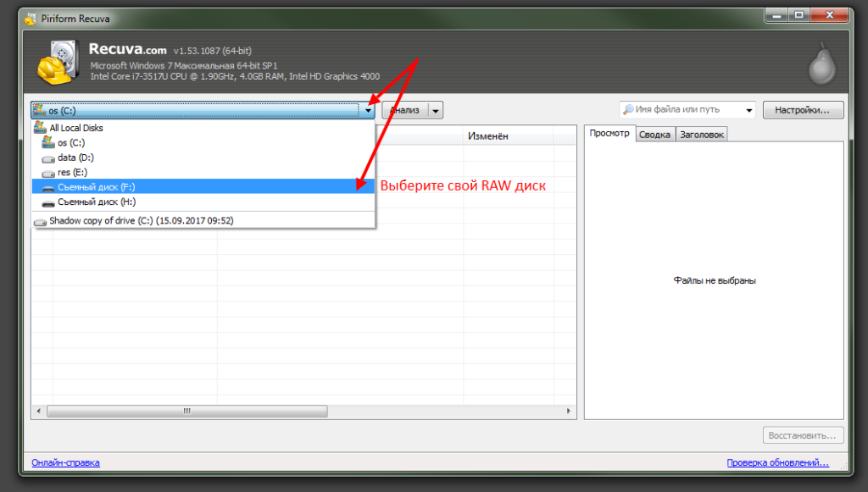Click the horizontal scrollbar thumb

(187, 411)
